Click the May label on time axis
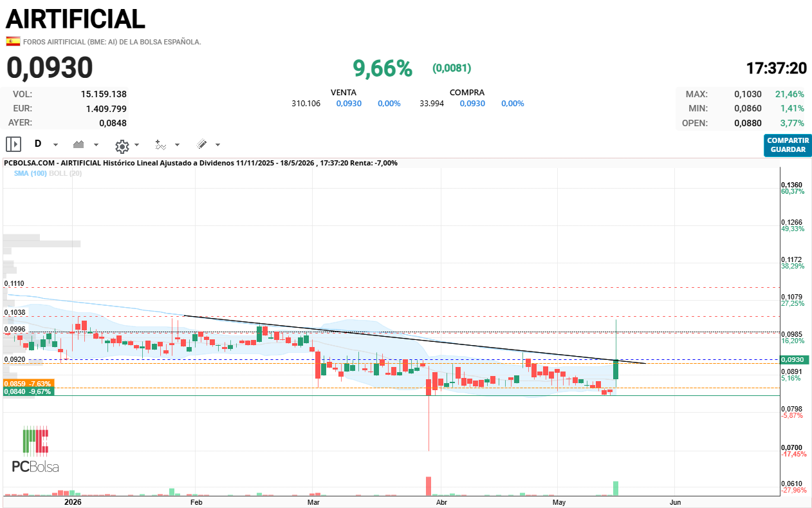 [x=558, y=502]
